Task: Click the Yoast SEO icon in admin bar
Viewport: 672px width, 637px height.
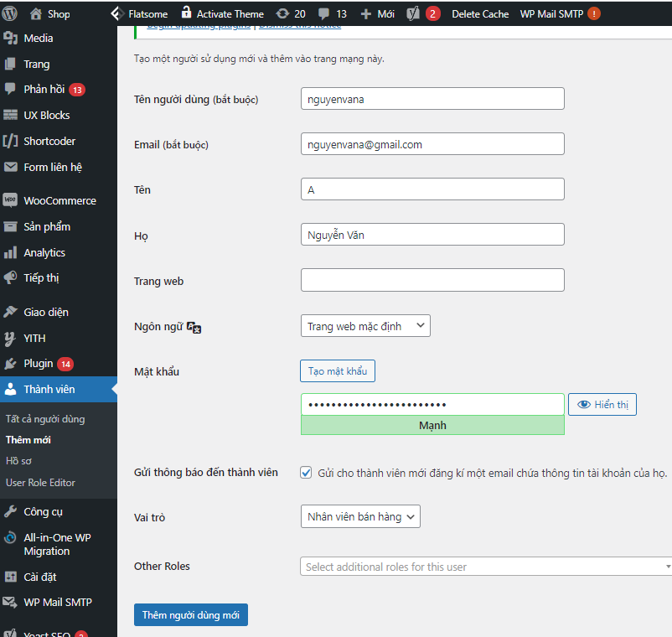Action: point(412,13)
